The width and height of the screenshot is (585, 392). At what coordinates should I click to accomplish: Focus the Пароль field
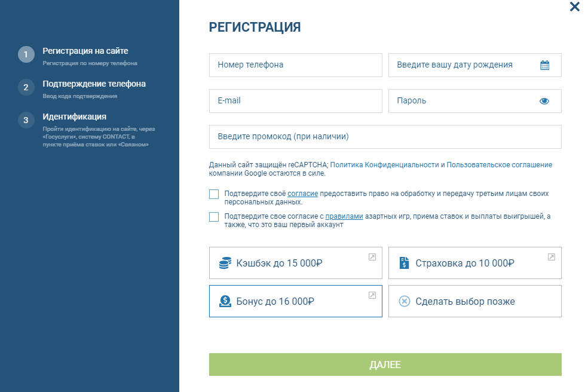474,101
